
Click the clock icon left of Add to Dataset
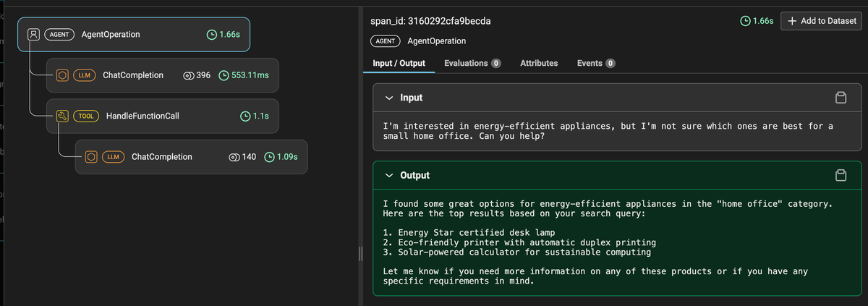pos(745,21)
